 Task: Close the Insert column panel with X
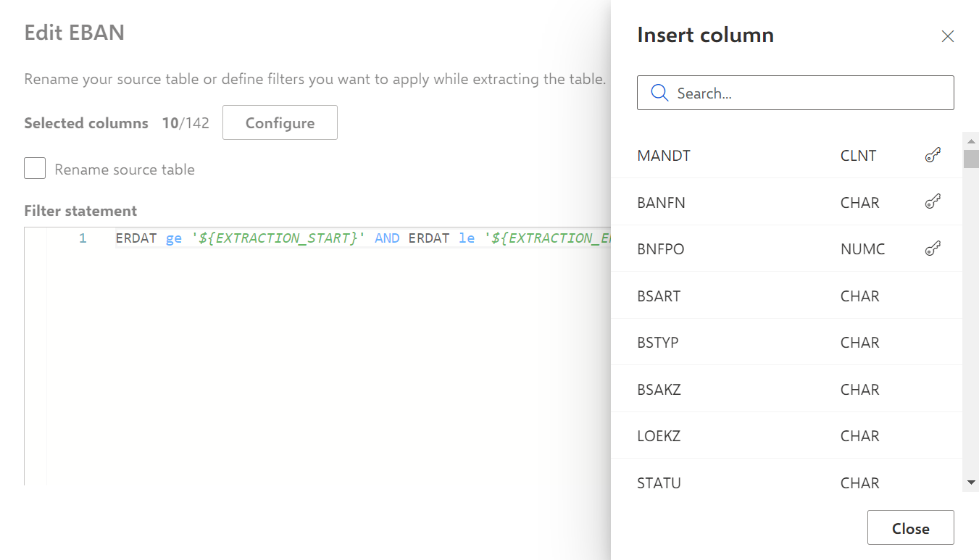[x=947, y=36]
